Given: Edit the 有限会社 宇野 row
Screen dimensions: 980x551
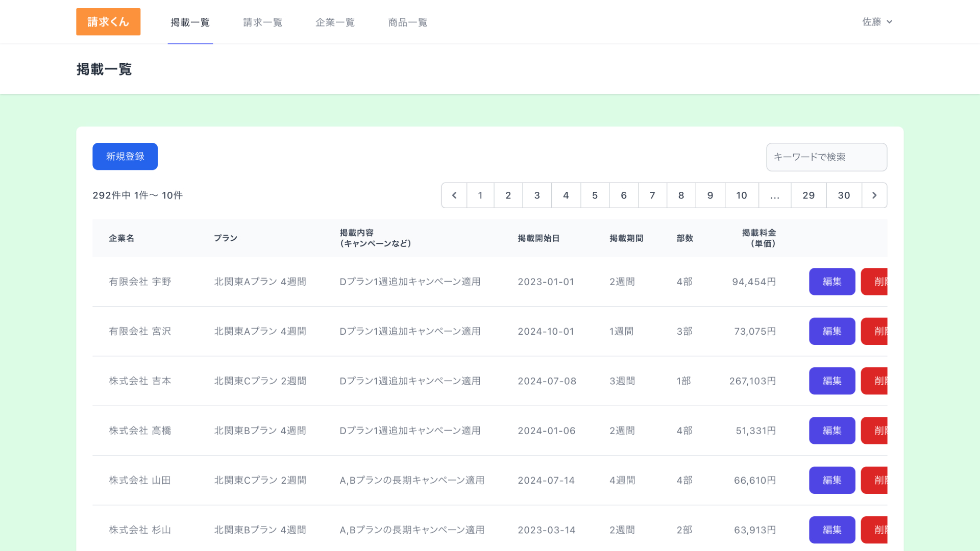Looking at the screenshot, I should click(832, 282).
